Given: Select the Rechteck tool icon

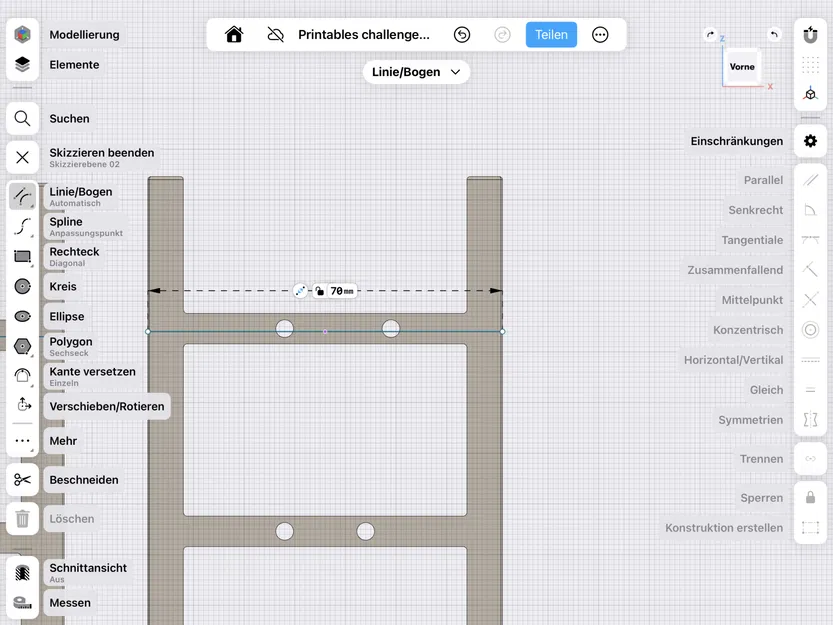Looking at the screenshot, I should (x=22, y=257).
